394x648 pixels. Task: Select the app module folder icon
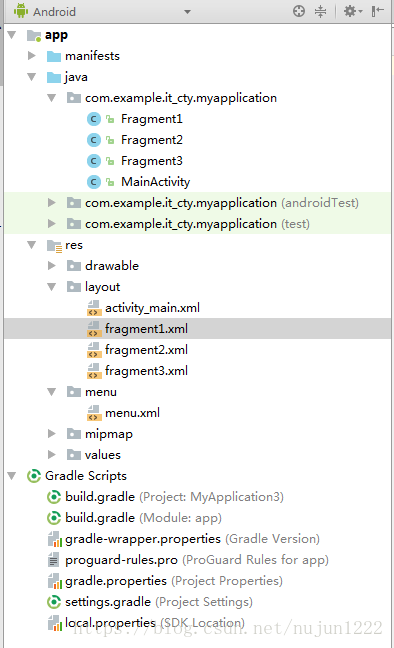34,35
